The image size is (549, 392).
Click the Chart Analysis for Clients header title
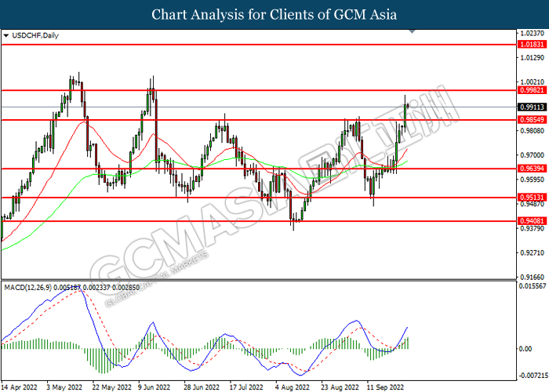tap(274, 15)
